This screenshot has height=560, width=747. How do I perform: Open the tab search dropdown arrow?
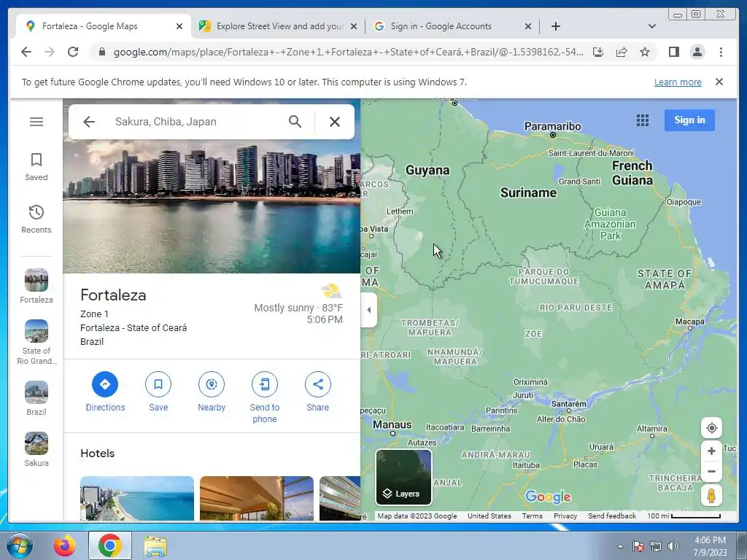click(652, 26)
